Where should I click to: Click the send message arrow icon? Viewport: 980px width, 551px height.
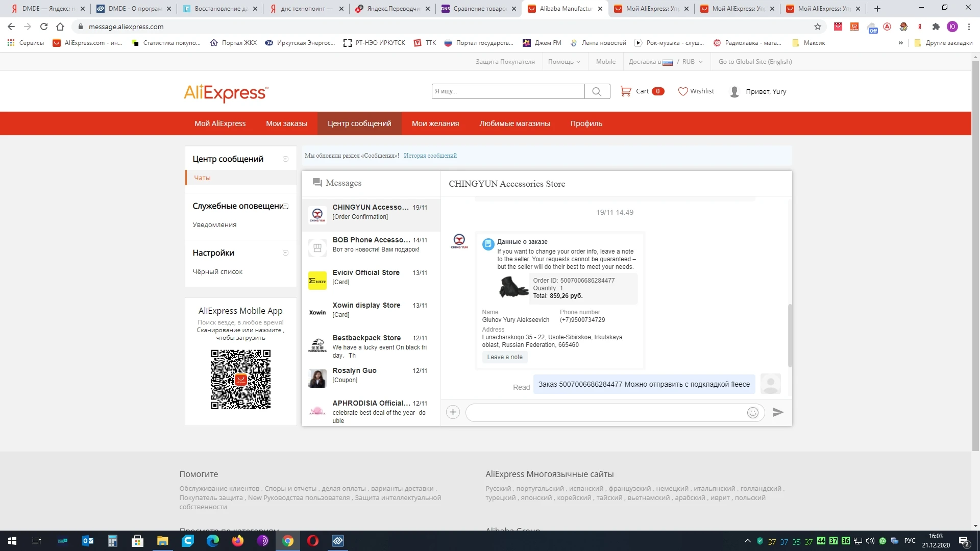778,412
